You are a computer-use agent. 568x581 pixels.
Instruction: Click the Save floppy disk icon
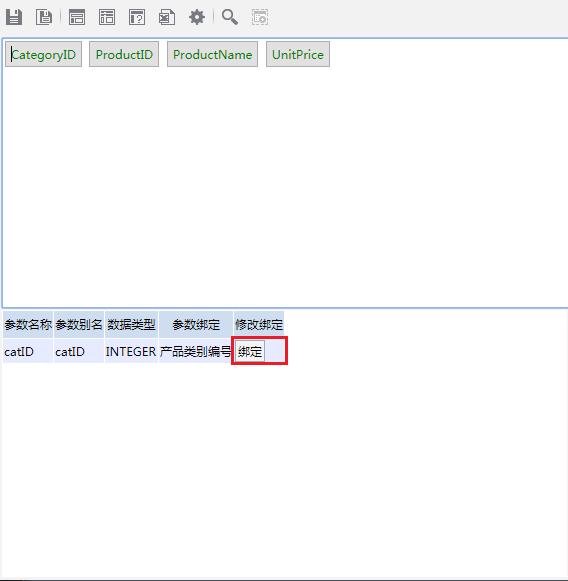tap(14, 17)
